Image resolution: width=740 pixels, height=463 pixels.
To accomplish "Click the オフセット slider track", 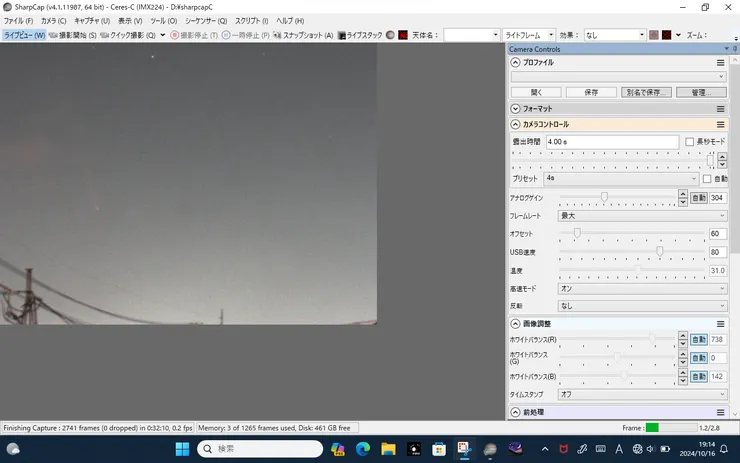I will pyautogui.click(x=630, y=233).
